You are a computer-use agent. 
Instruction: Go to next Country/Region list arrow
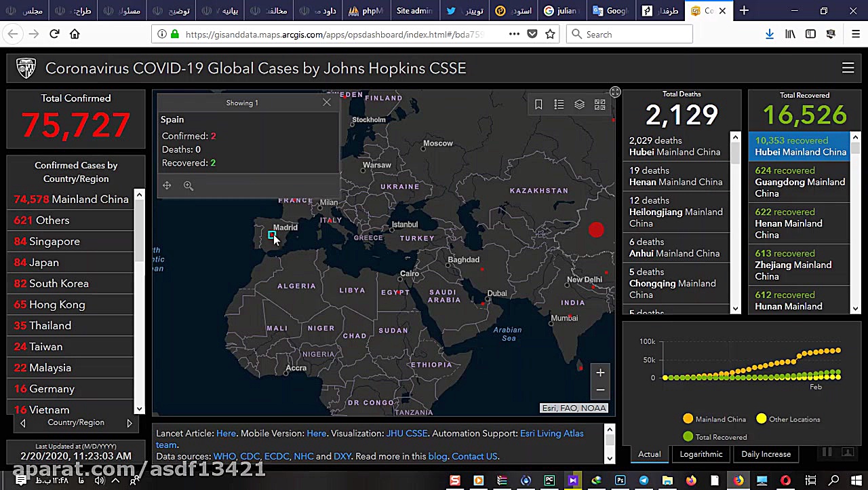[130, 423]
